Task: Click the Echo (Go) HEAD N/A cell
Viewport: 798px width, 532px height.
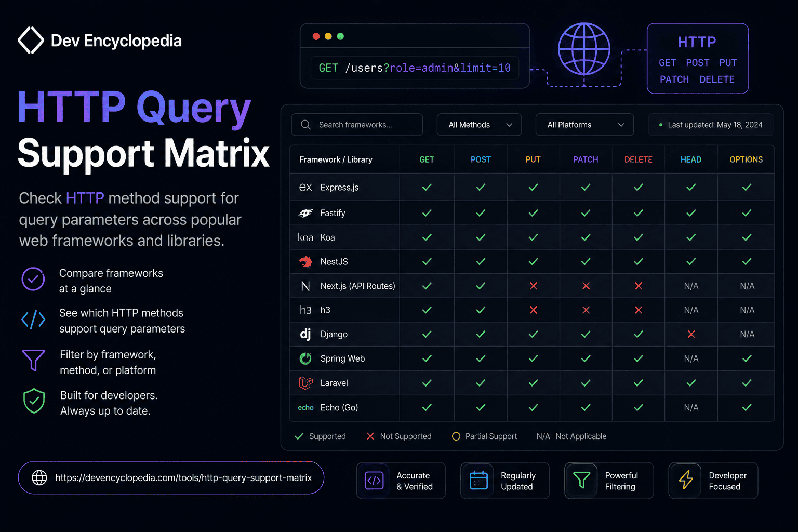Action: [x=691, y=408]
